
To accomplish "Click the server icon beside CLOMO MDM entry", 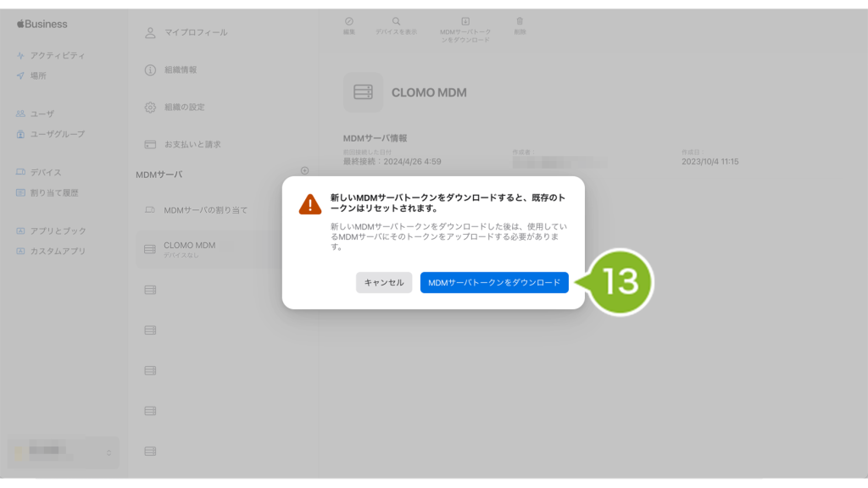I will pyautogui.click(x=150, y=250).
